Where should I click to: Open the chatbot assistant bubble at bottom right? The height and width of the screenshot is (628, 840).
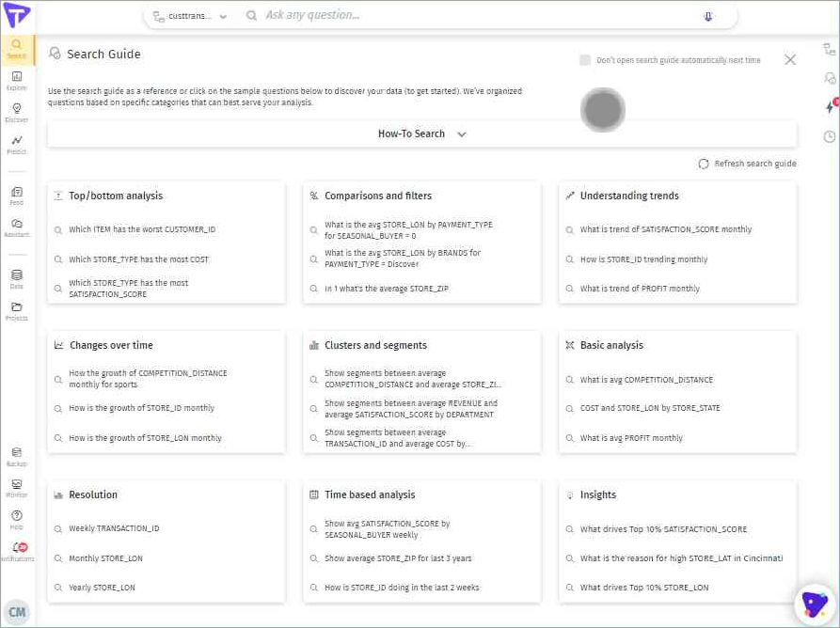pos(815,604)
